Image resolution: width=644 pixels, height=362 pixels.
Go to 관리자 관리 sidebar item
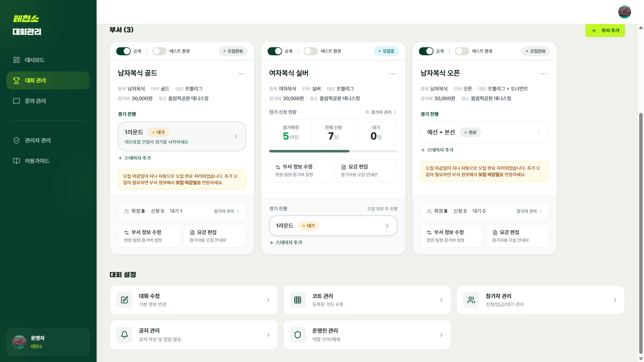(48, 140)
